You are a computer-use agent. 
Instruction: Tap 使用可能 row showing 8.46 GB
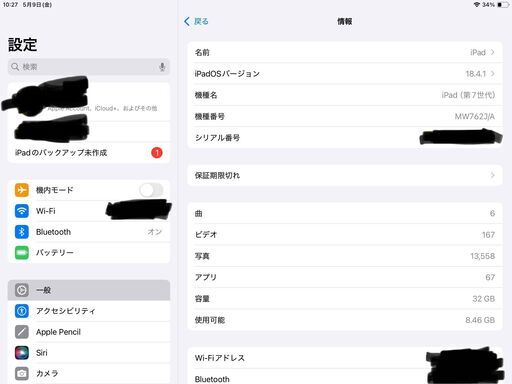345,320
